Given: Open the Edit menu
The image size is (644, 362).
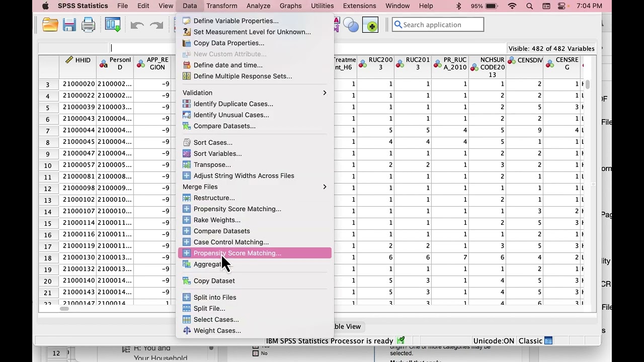Looking at the screenshot, I should pos(143,6).
